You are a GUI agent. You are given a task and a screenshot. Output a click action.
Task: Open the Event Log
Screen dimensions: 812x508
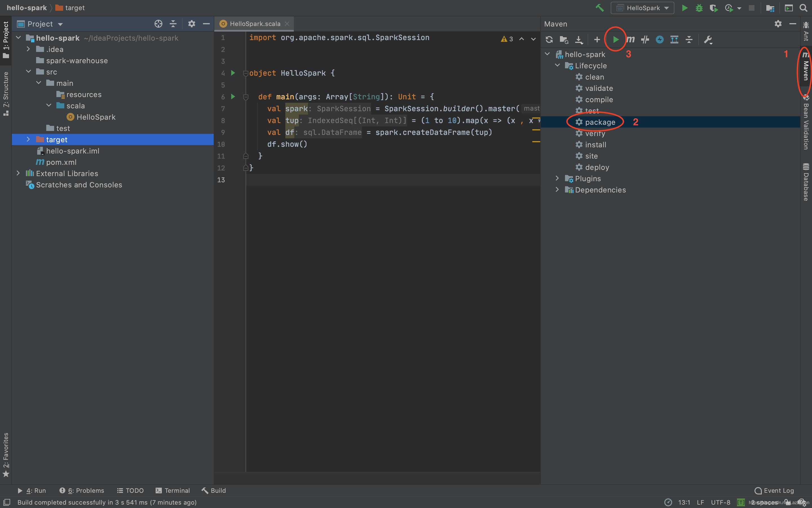(774, 490)
